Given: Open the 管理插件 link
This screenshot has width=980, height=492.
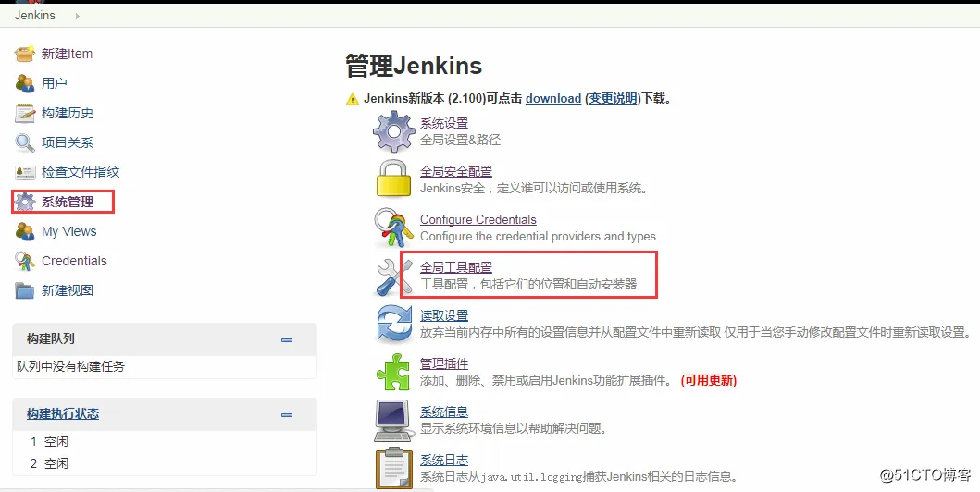Looking at the screenshot, I should coord(444,364).
